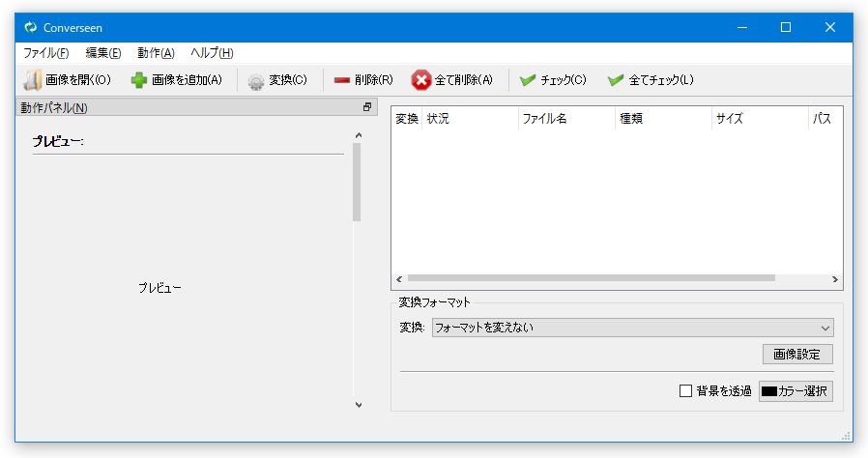Click the file list left scroll arrow
This screenshot has height=458, width=868.
pos(399,279)
